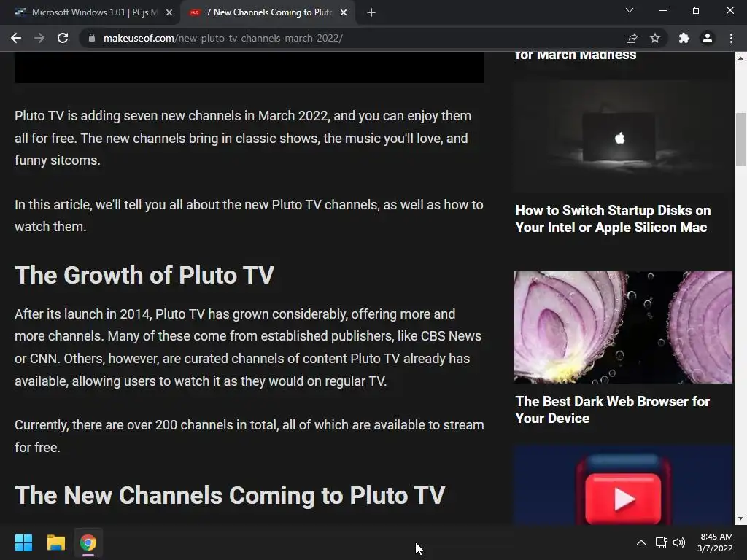Show hidden system tray icons
The height and width of the screenshot is (560, 747).
click(641, 542)
